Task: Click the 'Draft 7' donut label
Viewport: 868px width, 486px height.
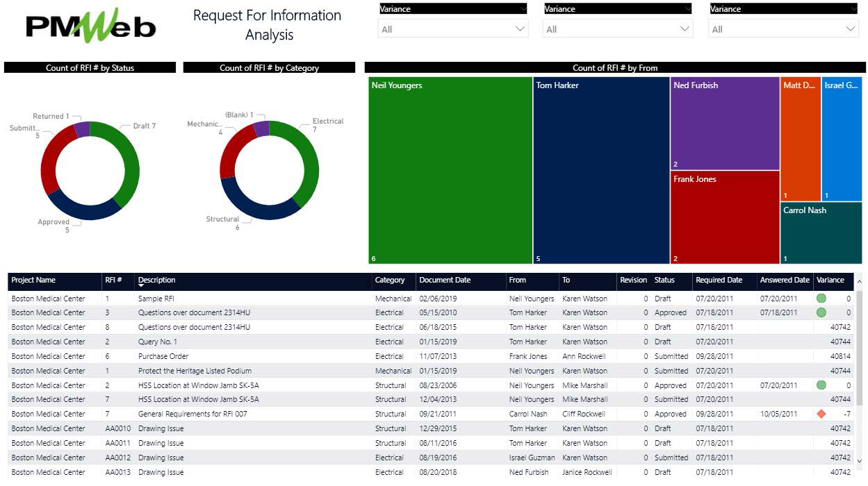Action: coord(145,126)
